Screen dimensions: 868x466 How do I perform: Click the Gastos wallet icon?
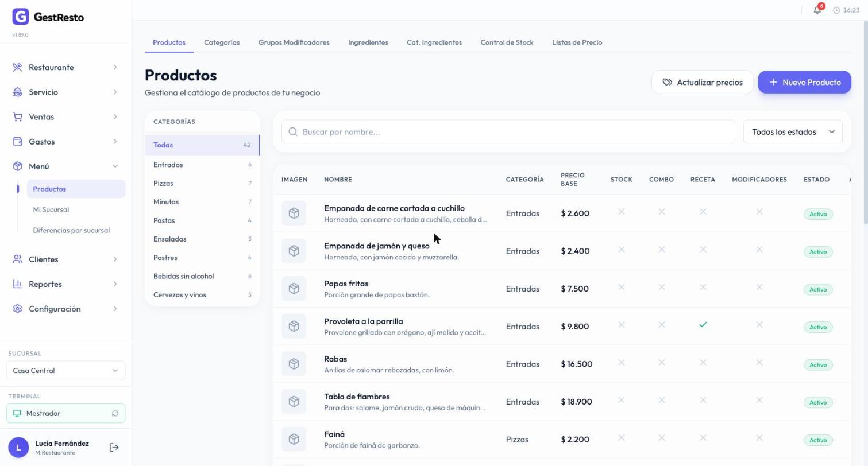(x=18, y=141)
